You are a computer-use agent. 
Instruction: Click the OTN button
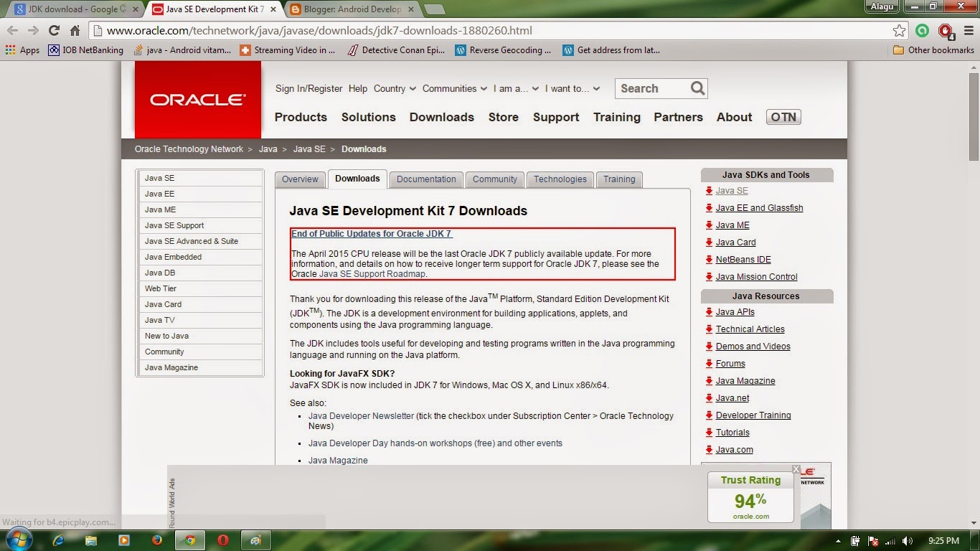783,117
